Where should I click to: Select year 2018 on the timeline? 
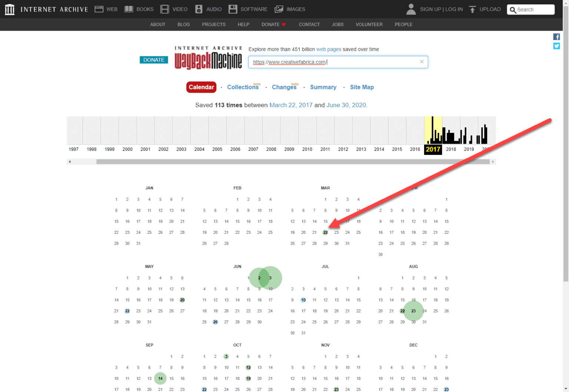(451, 149)
